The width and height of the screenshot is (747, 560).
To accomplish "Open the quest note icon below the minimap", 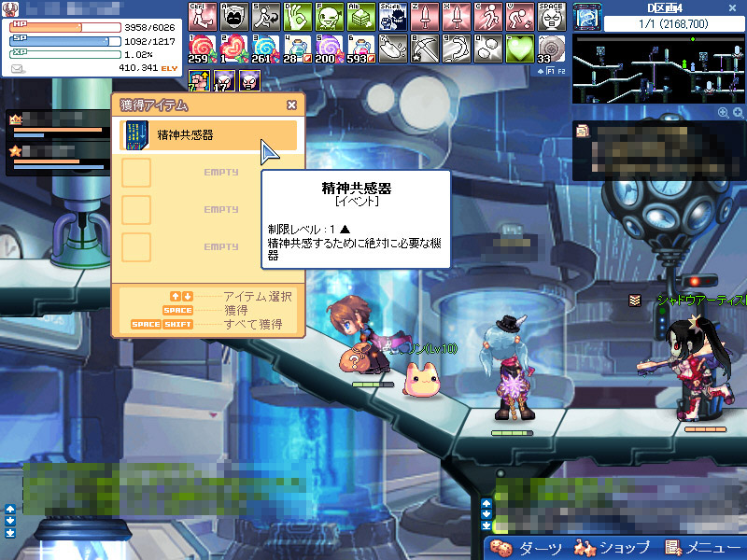I will 583,131.
